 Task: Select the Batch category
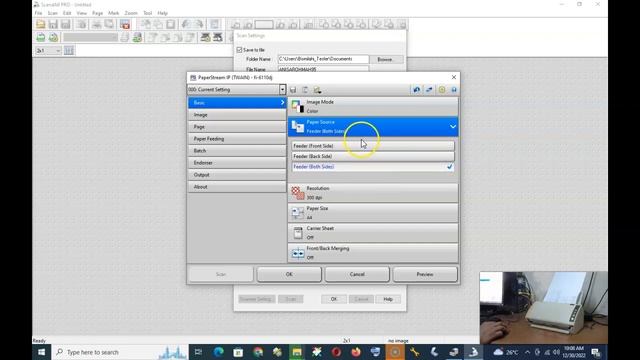click(237, 151)
